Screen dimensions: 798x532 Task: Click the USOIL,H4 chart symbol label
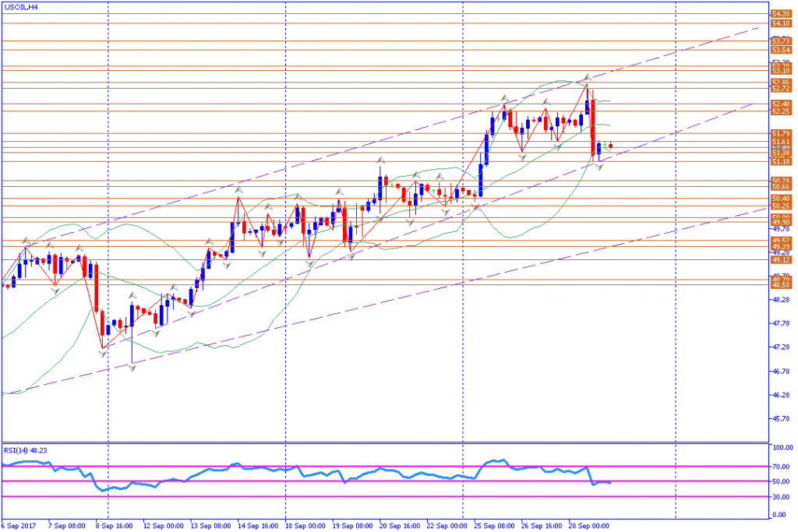click(x=21, y=7)
